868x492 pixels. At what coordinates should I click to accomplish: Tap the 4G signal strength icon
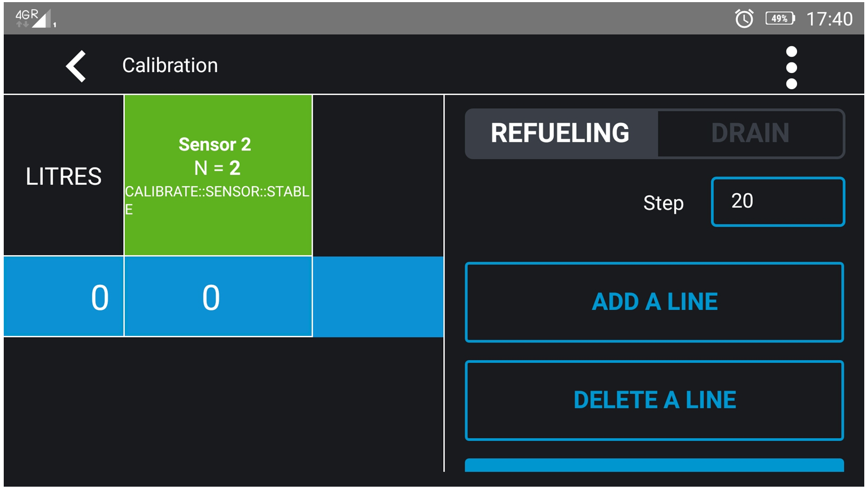pyautogui.click(x=34, y=19)
